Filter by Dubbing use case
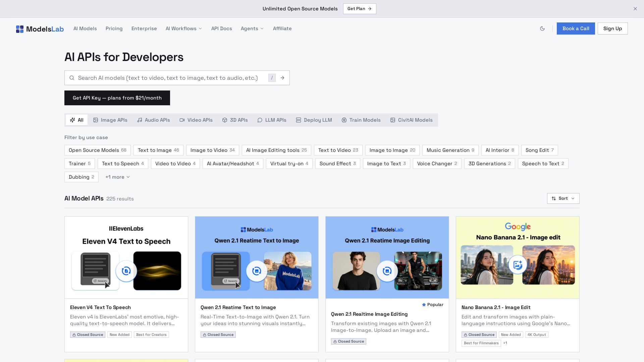This screenshot has height=362, width=644. pos(82,177)
